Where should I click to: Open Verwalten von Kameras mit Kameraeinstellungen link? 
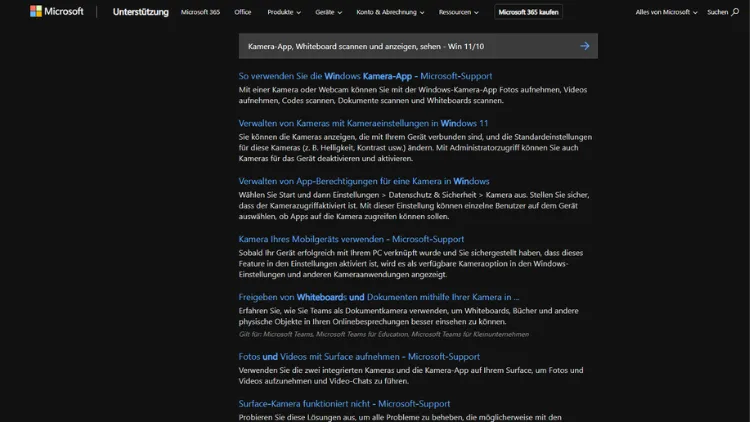click(x=364, y=123)
